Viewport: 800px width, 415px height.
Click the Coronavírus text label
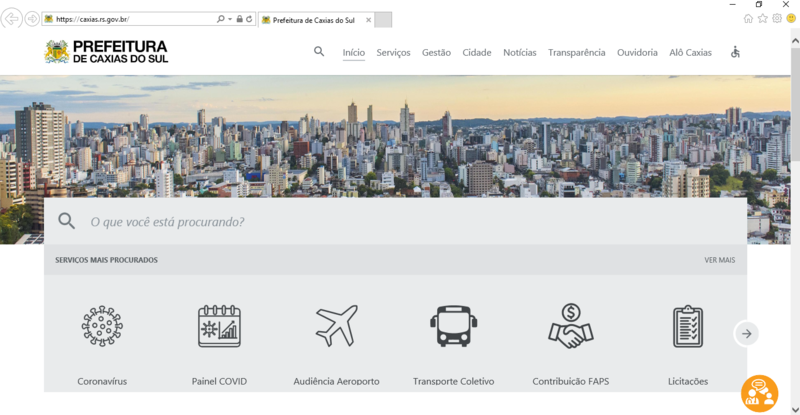click(102, 381)
